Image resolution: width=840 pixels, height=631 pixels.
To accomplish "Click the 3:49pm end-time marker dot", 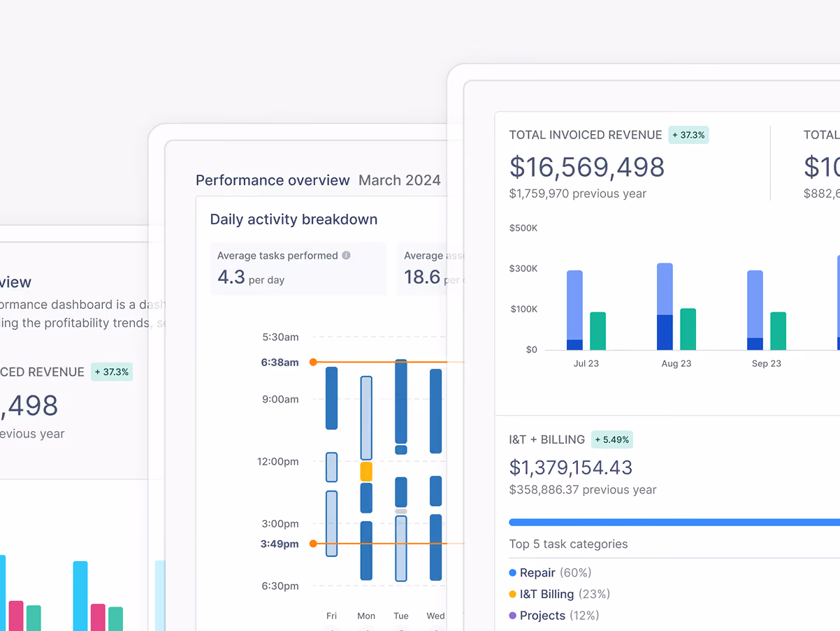I will click(313, 544).
